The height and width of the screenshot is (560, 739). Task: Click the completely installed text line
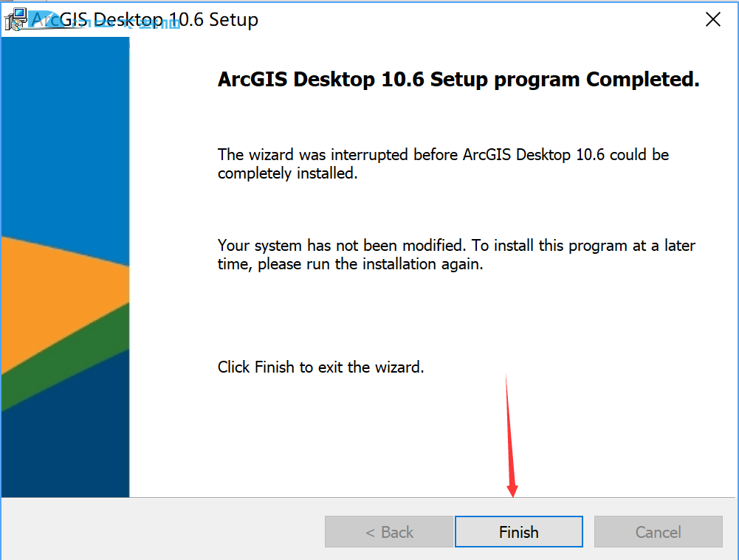(x=287, y=173)
